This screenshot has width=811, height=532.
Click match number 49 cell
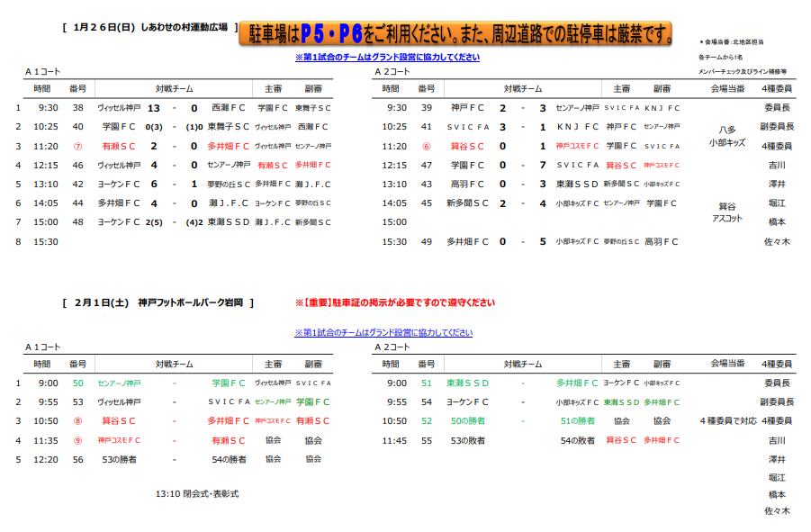[426, 241]
